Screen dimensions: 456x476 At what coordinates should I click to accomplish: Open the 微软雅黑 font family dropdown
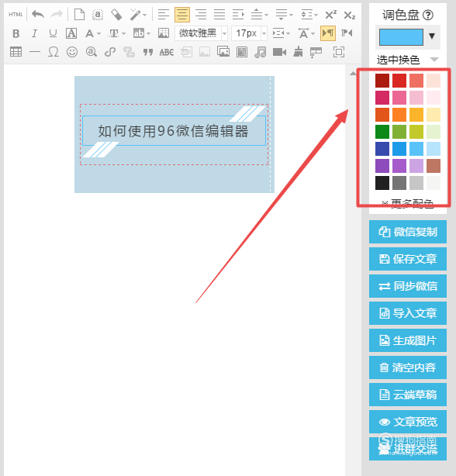click(201, 33)
